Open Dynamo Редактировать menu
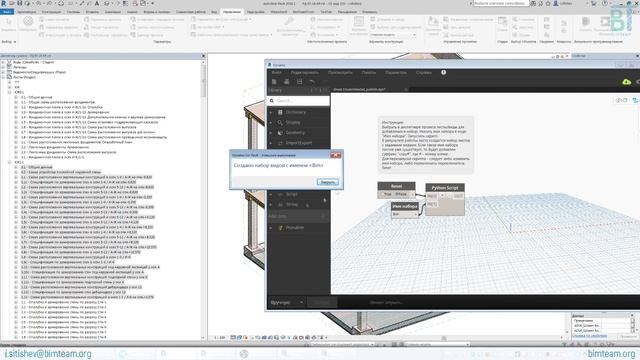 [x=304, y=72]
